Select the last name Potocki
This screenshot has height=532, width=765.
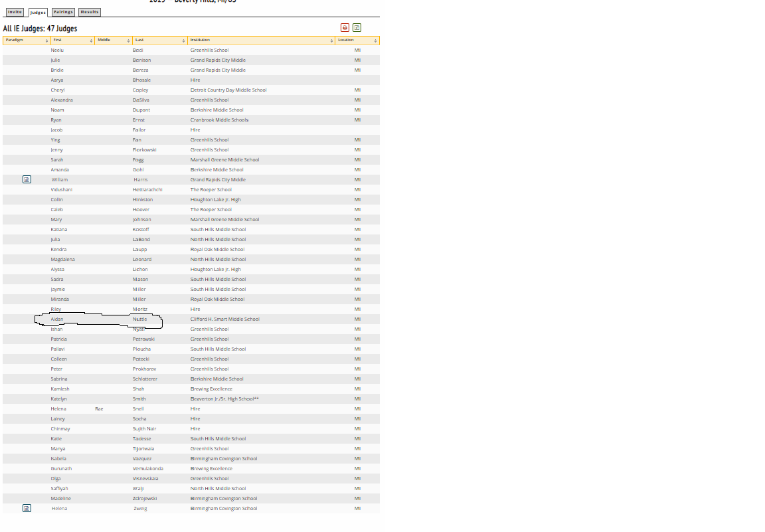pyautogui.click(x=141, y=359)
